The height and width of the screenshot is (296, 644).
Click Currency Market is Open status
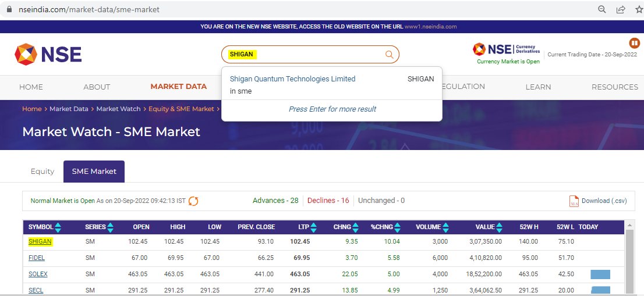point(508,62)
